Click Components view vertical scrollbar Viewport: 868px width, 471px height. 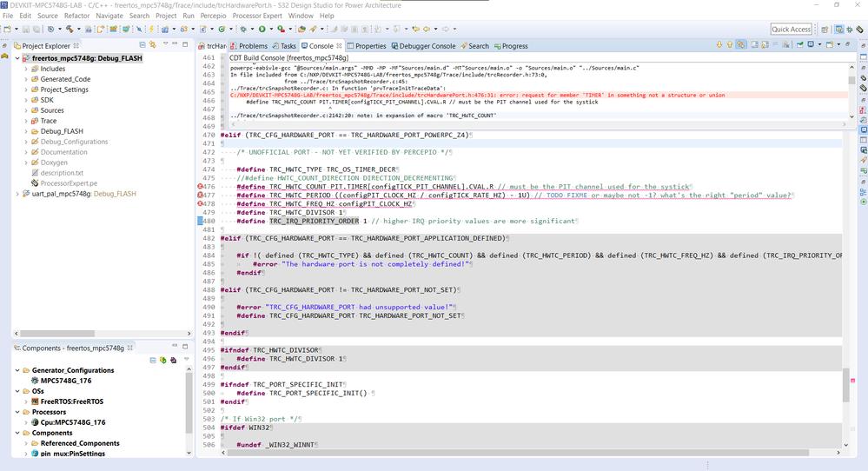click(x=189, y=409)
